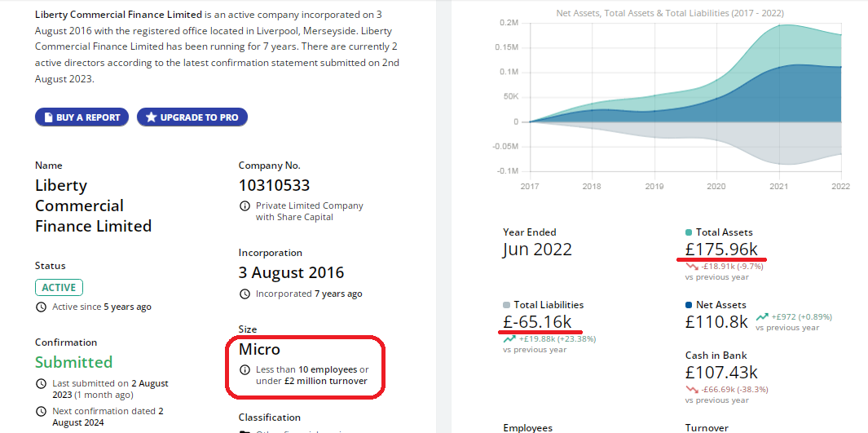
Task: Click the +£19.88k (+23.38%) change text
Action: pyautogui.click(x=557, y=339)
